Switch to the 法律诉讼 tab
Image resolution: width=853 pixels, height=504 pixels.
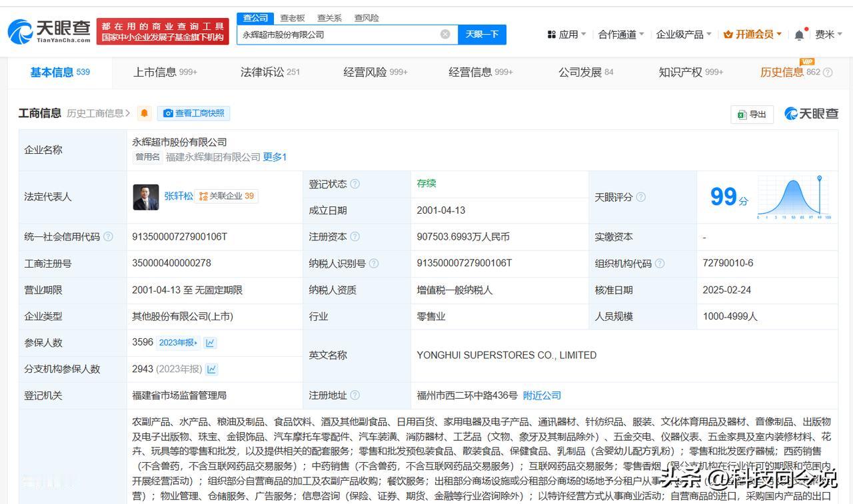[x=270, y=72]
